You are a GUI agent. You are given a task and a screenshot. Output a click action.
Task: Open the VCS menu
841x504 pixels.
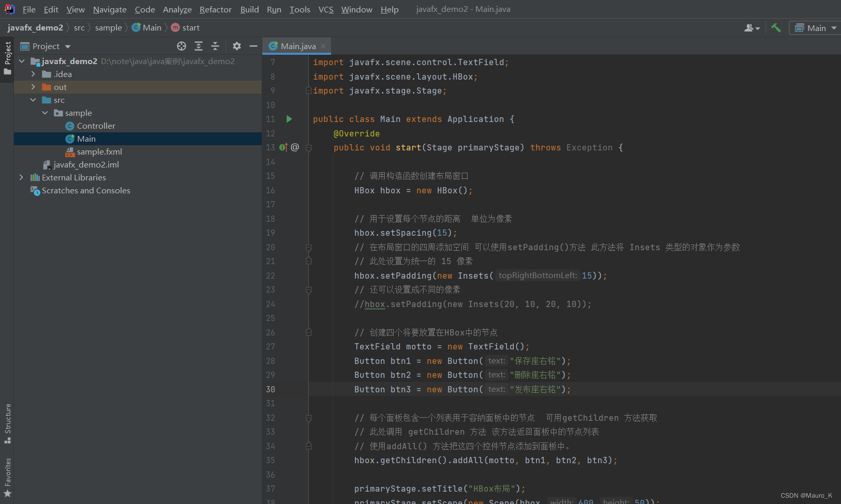pyautogui.click(x=326, y=9)
